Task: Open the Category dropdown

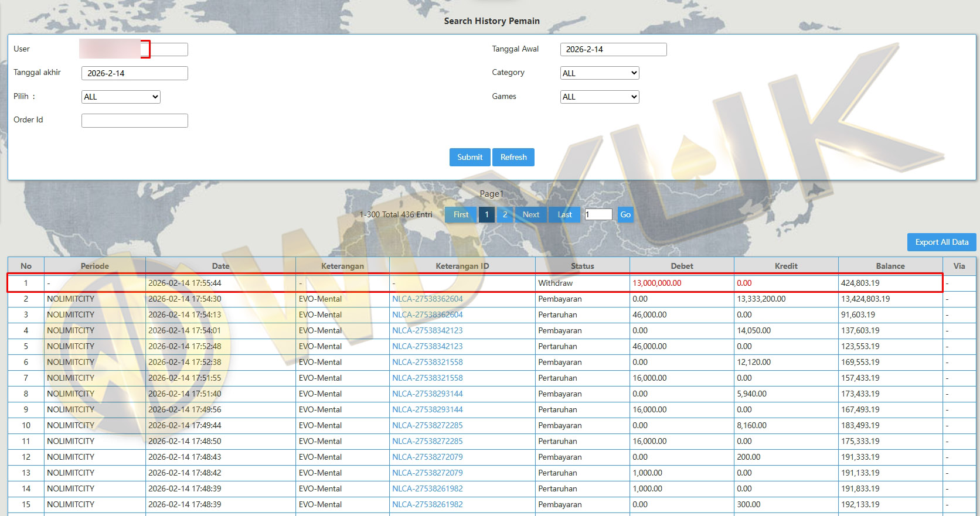Action: (599, 73)
